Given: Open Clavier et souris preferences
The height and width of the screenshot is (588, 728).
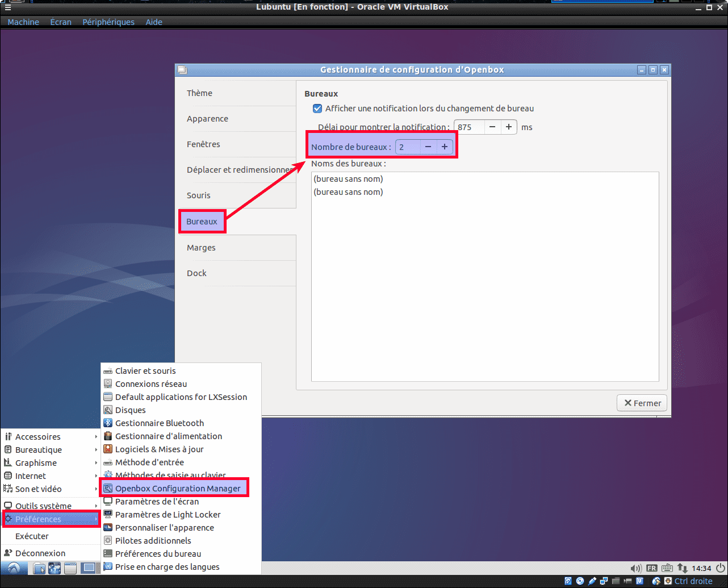Looking at the screenshot, I should [181, 371].
